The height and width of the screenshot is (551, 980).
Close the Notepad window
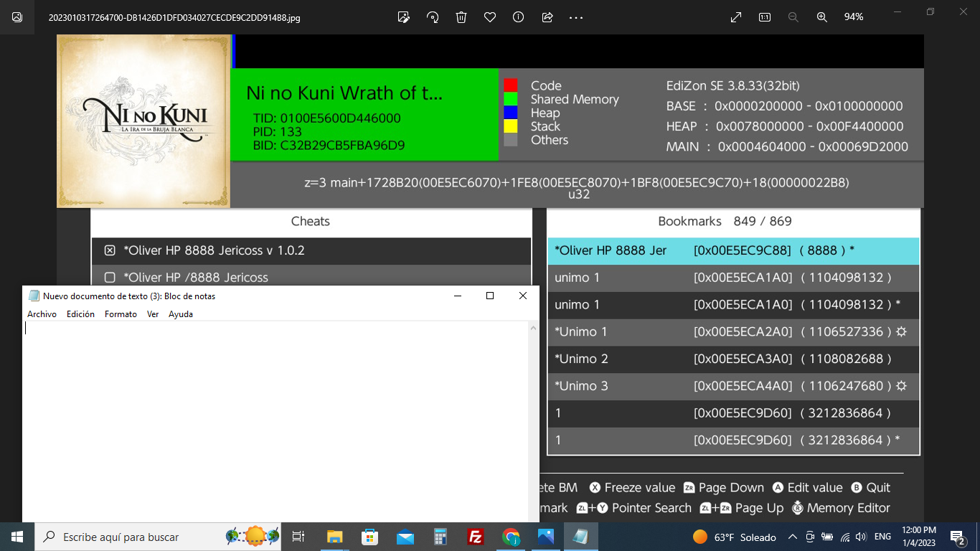523,296
